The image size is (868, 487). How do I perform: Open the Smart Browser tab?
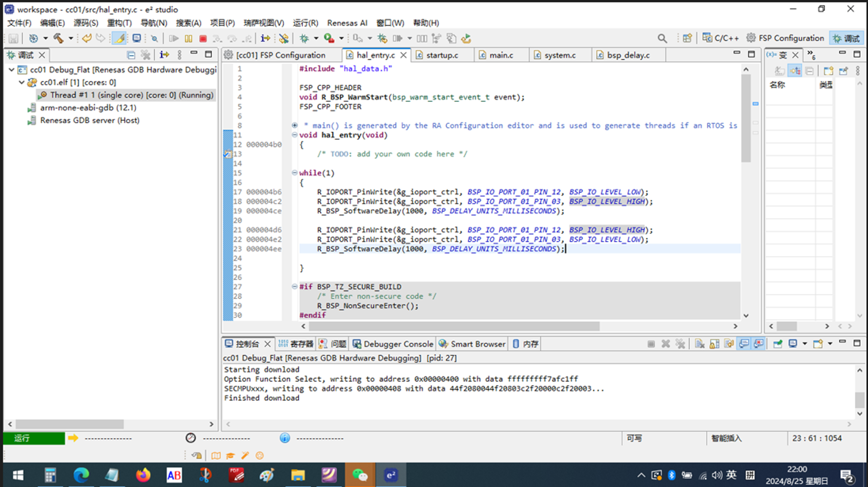pyautogui.click(x=472, y=344)
